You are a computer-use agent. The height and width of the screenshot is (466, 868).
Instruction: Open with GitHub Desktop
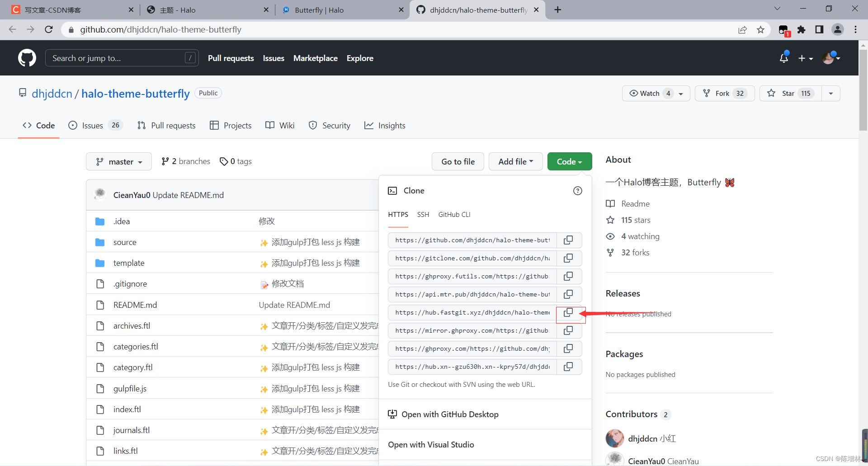tap(443, 414)
